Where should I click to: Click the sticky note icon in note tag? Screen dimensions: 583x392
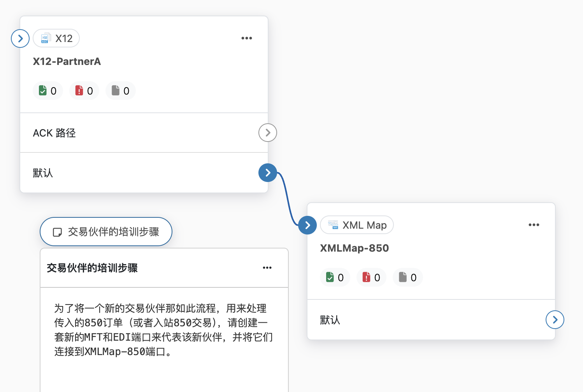click(x=57, y=232)
